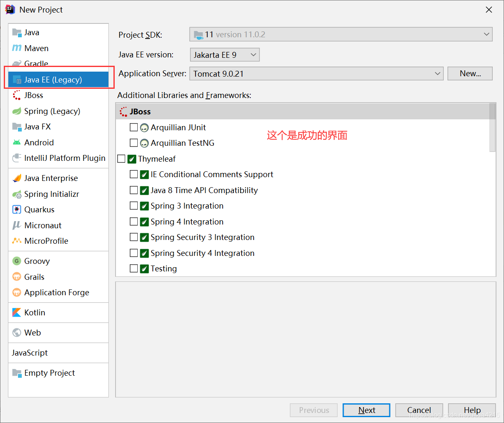The image size is (504, 423).
Task: Click the Cancel button
Action: click(419, 410)
